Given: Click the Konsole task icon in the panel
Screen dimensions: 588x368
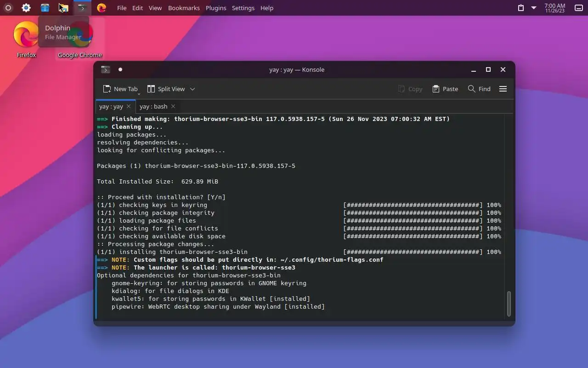Looking at the screenshot, I should click(82, 8).
